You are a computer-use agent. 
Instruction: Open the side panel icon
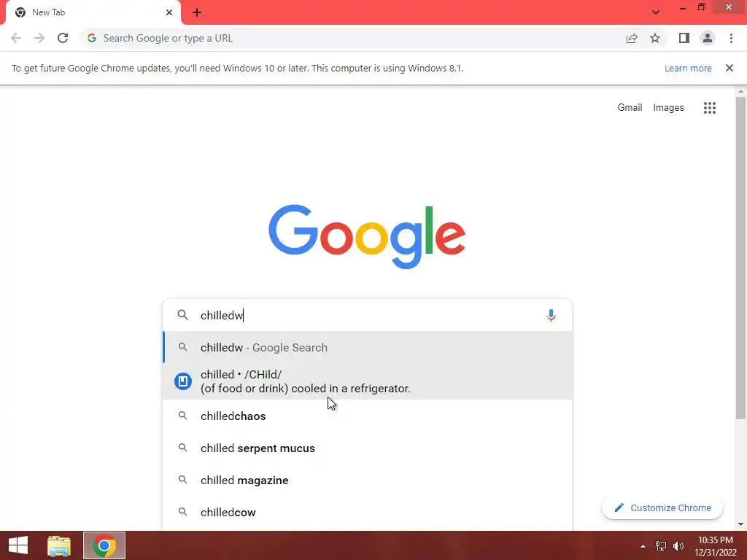tap(684, 38)
